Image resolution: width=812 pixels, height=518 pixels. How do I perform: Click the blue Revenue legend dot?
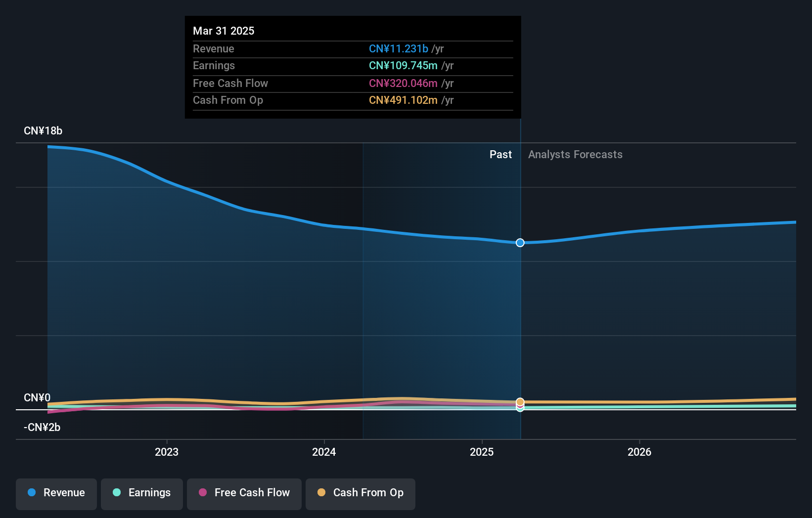[x=32, y=492]
